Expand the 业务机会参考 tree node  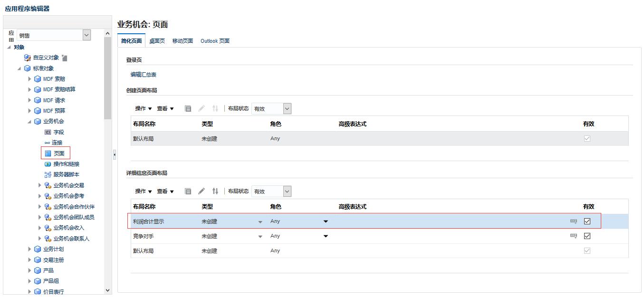point(40,196)
